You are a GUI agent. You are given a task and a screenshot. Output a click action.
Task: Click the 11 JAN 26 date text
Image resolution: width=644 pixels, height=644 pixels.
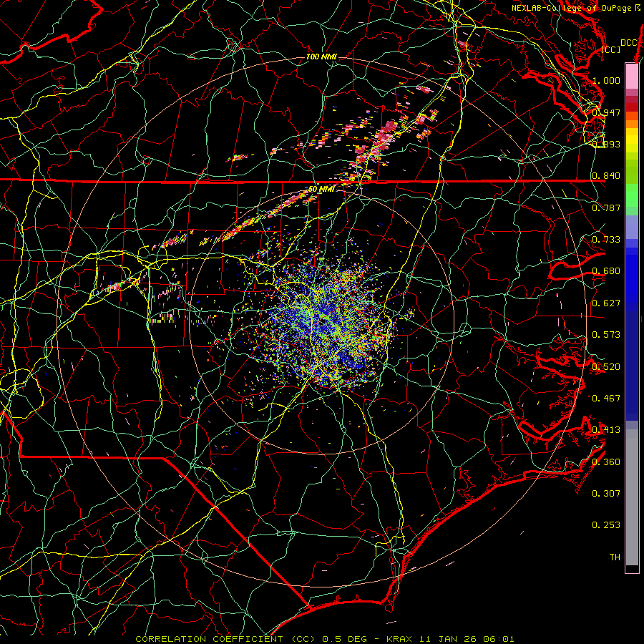pos(448,639)
